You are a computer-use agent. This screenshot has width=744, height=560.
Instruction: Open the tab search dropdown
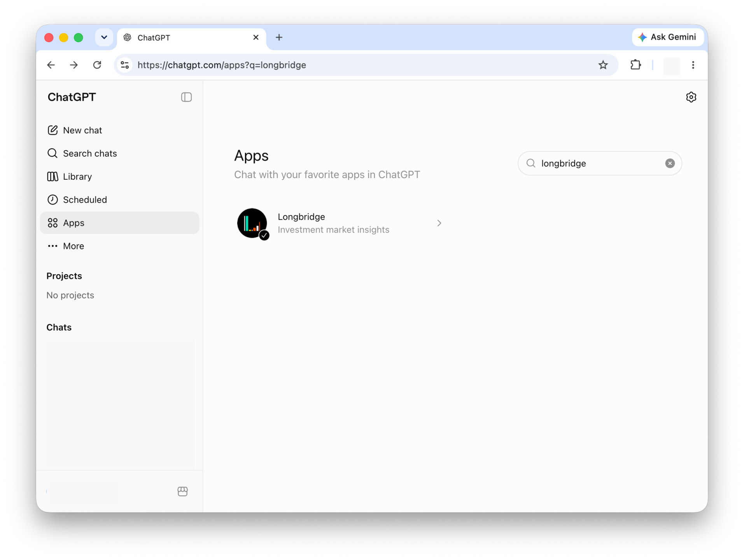tap(104, 37)
